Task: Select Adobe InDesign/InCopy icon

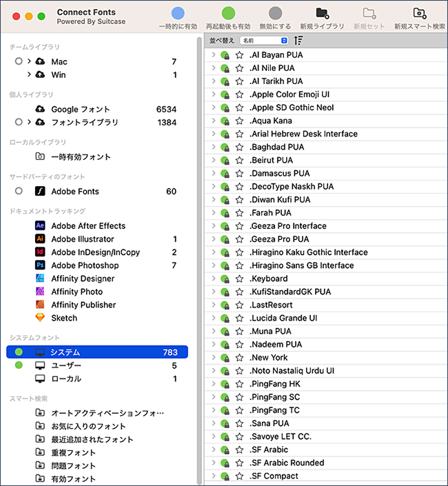Action: point(40,252)
